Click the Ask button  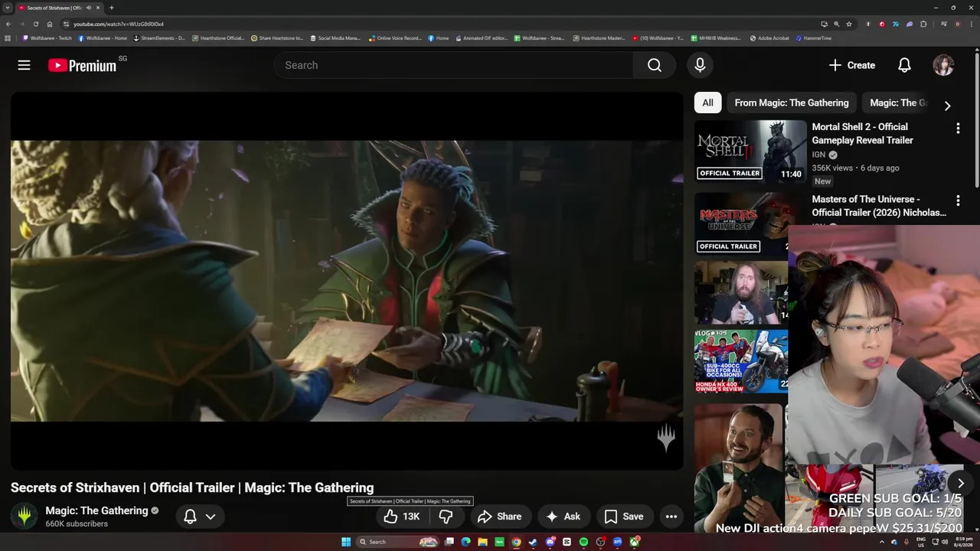click(563, 517)
